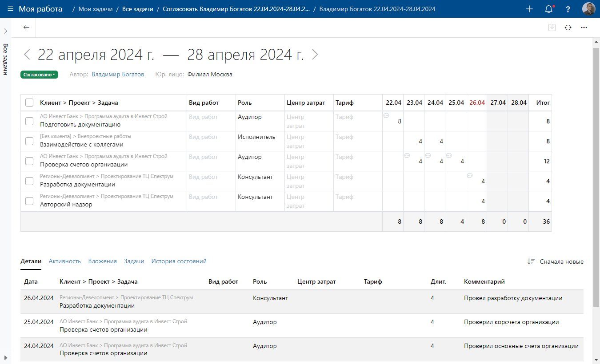Switch to the Детали tab

31,261
